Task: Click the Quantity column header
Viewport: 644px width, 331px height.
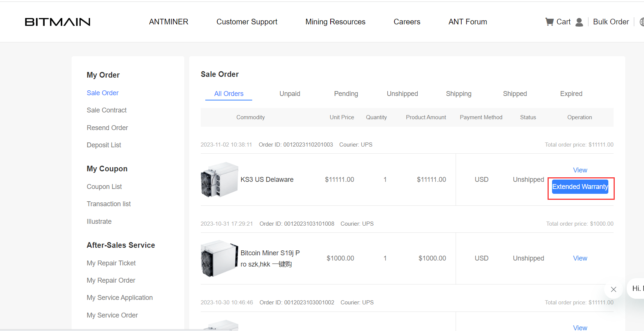Action: pos(376,117)
